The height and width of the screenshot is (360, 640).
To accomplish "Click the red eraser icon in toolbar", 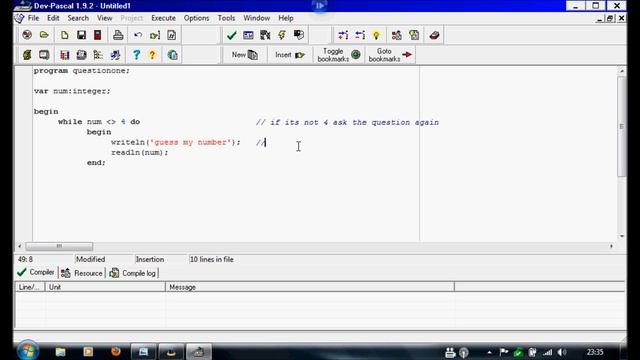I will (x=434, y=35).
